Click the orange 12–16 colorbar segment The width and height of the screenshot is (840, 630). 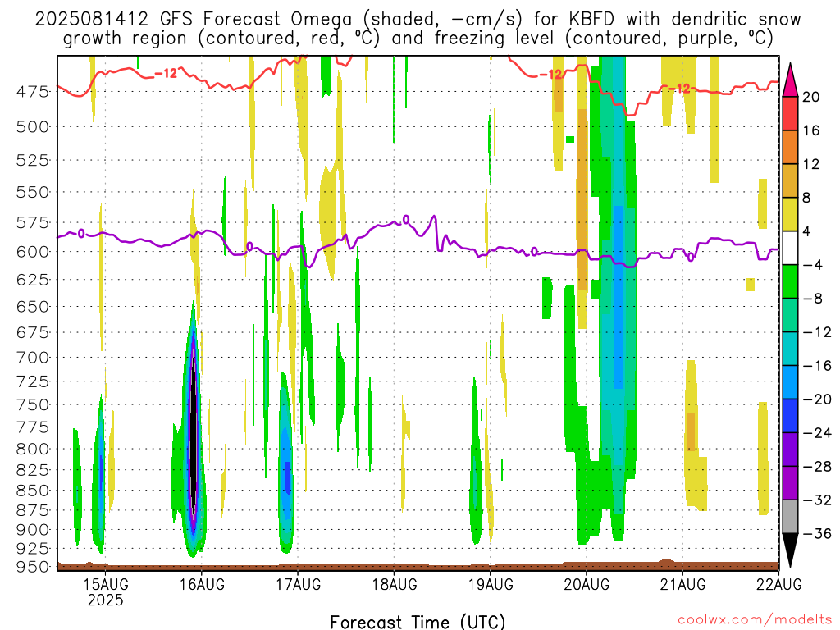pos(790,147)
